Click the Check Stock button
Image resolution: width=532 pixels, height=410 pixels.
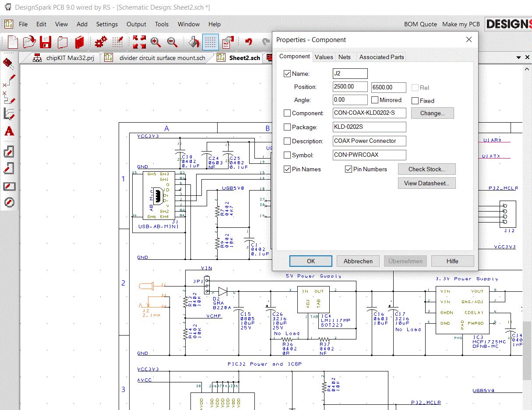pos(426,169)
